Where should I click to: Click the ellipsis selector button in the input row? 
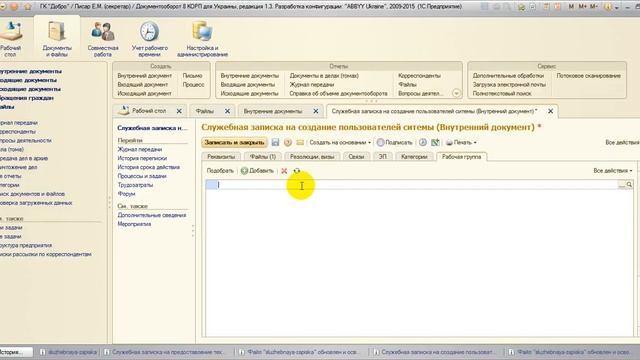coord(622,185)
